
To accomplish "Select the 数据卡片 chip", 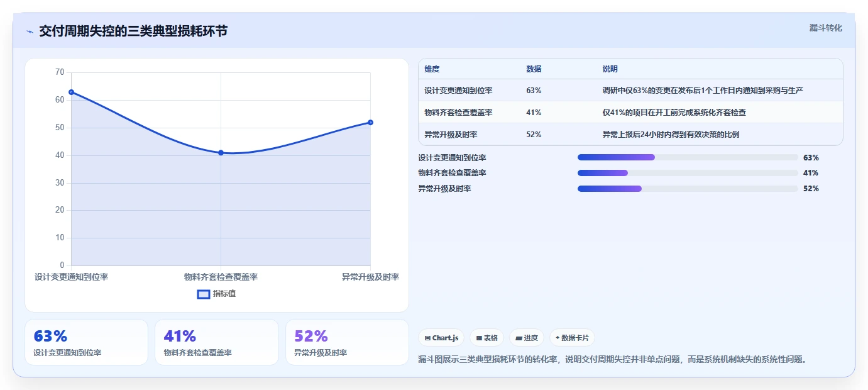I will tap(572, 338).
